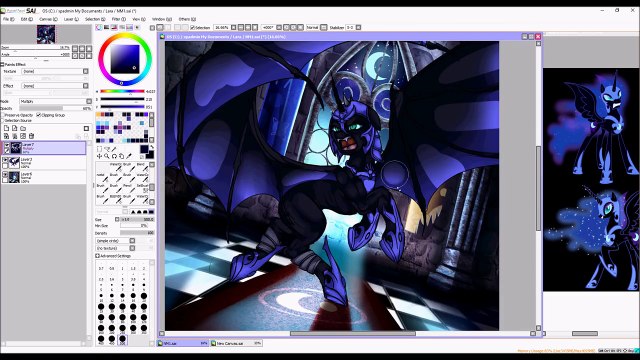
Task: Merge the layer down icon
Action: tap(15, 136)
